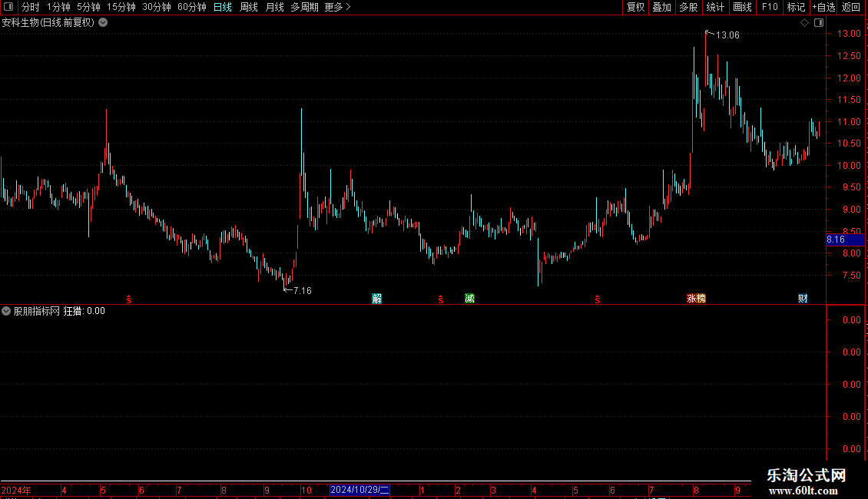Open the 统计 statistics tool
868x499 pixels.
point(714,7)
